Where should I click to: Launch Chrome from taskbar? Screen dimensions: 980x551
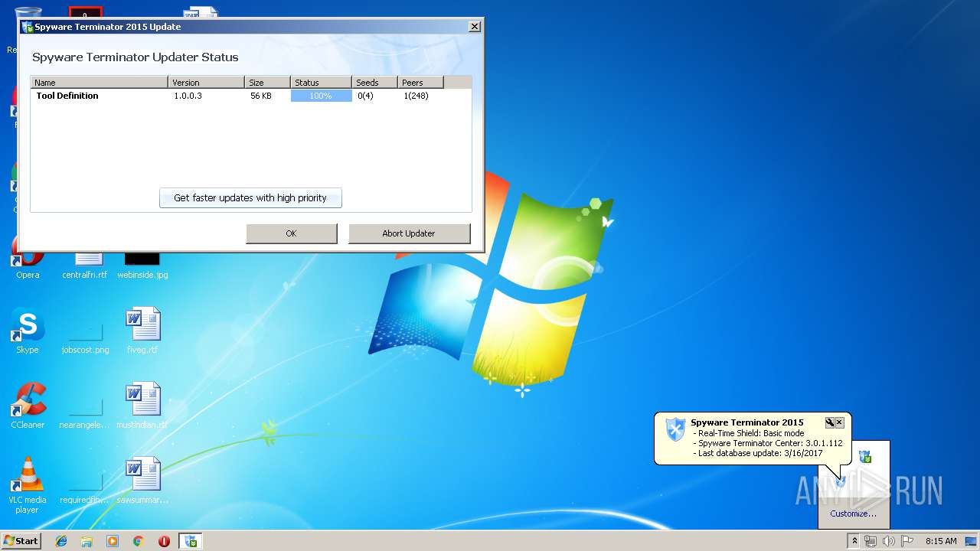click(x=139, y=541)
